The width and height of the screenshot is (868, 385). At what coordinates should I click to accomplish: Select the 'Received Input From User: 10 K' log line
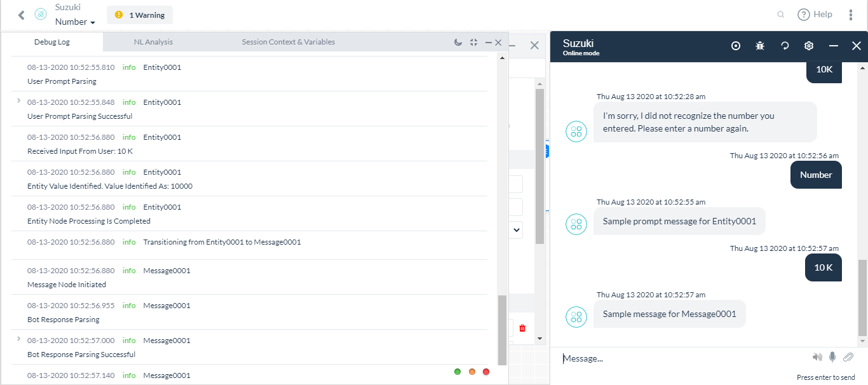coord(80,151)
